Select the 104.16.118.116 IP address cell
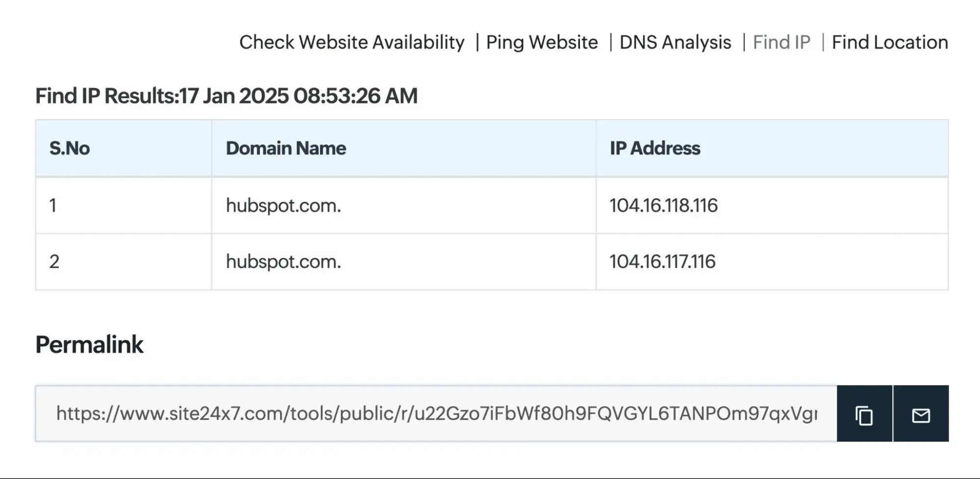 (663, 205)
